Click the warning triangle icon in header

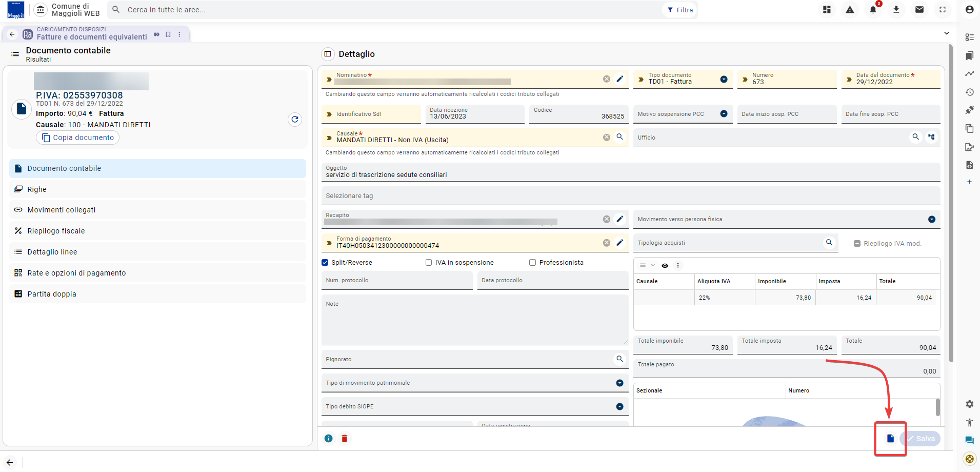click(850, 10)
